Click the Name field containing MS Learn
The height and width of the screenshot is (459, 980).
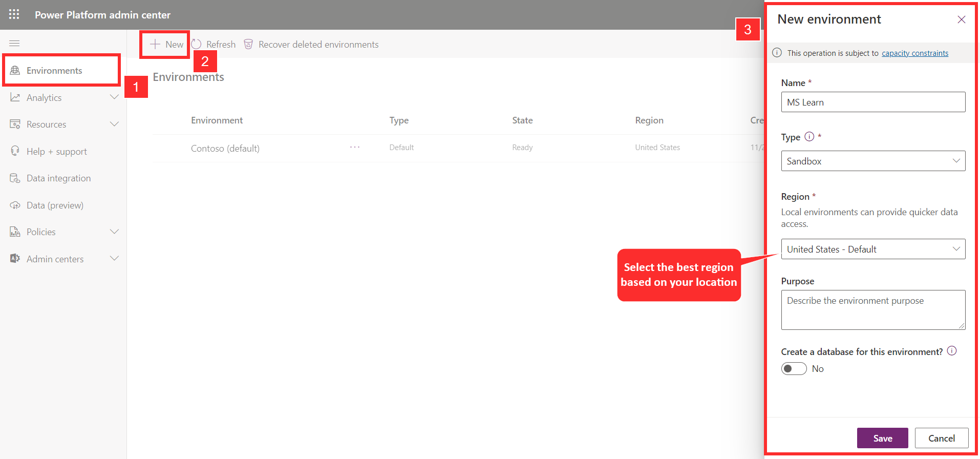coord(873,102)
